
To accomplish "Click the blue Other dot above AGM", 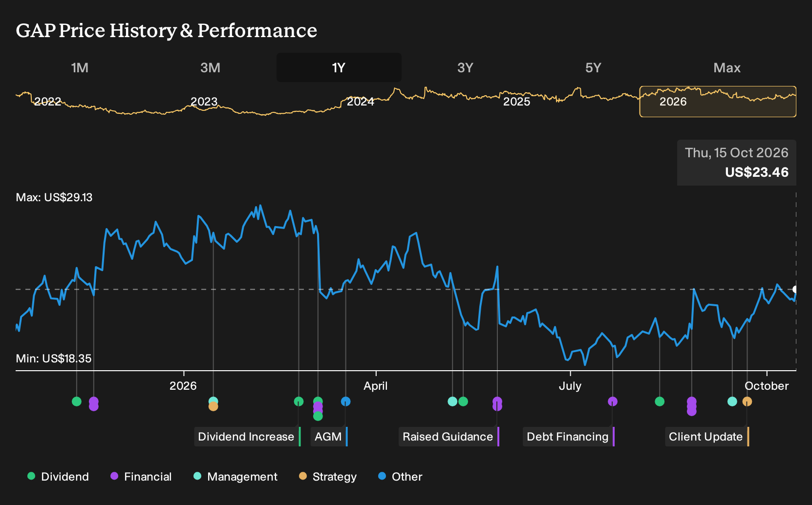I will point(346,401).
